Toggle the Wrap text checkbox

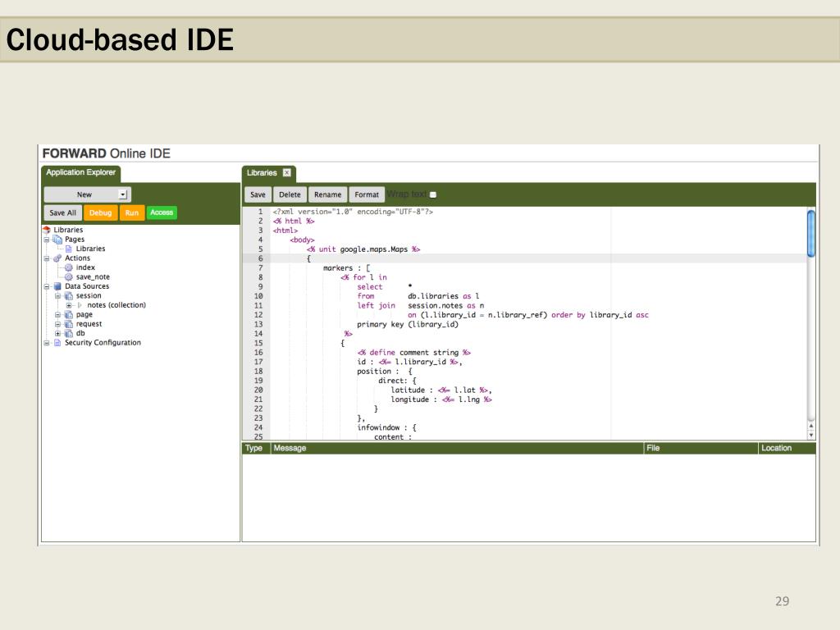433,195
